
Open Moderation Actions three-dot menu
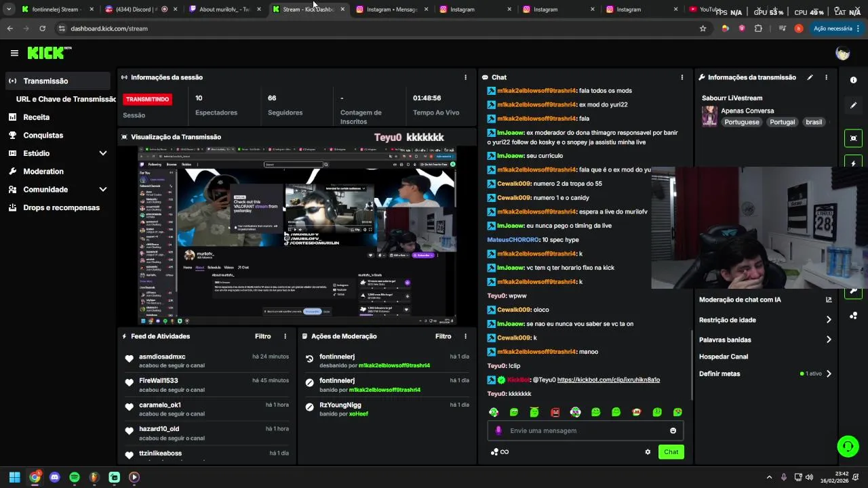[x=465, y=336]
